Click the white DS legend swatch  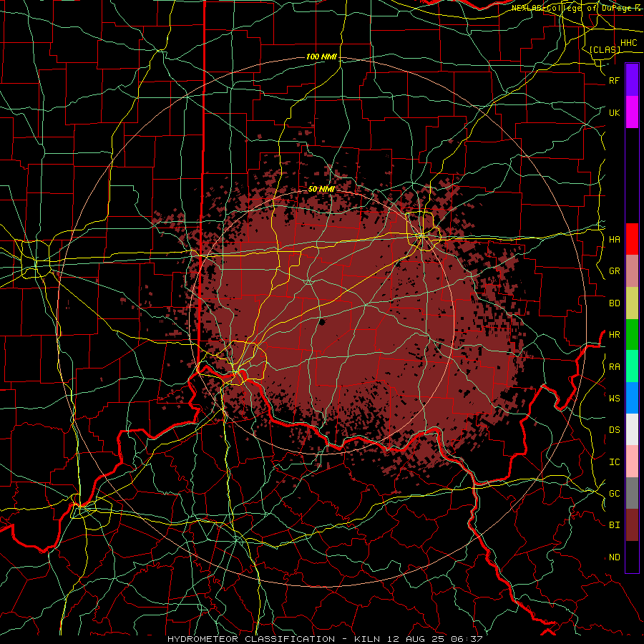[x=632, y=429]
